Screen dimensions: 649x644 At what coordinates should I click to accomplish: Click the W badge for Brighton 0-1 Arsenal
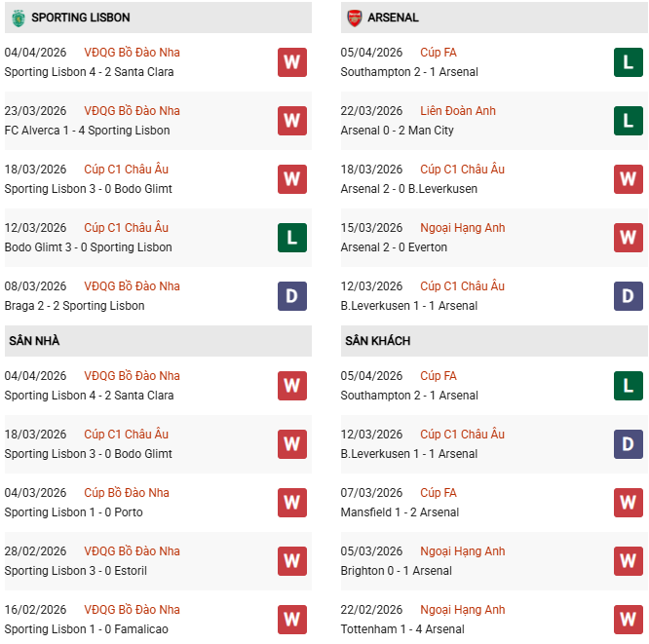[x=629, y=561]
